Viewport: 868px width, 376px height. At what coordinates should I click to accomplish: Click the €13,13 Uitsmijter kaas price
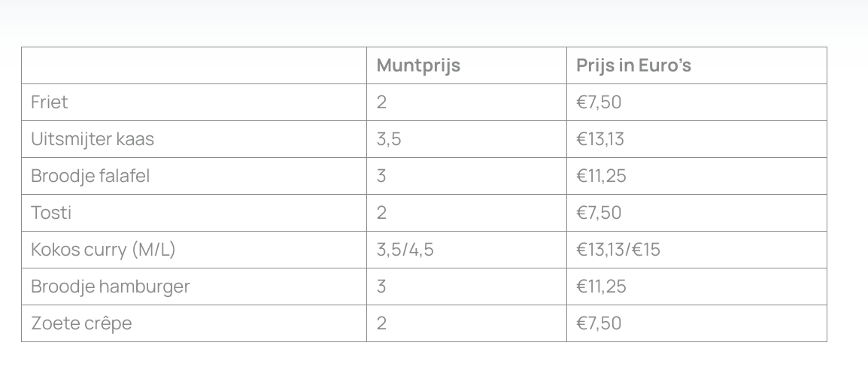(x=600, y=139)
